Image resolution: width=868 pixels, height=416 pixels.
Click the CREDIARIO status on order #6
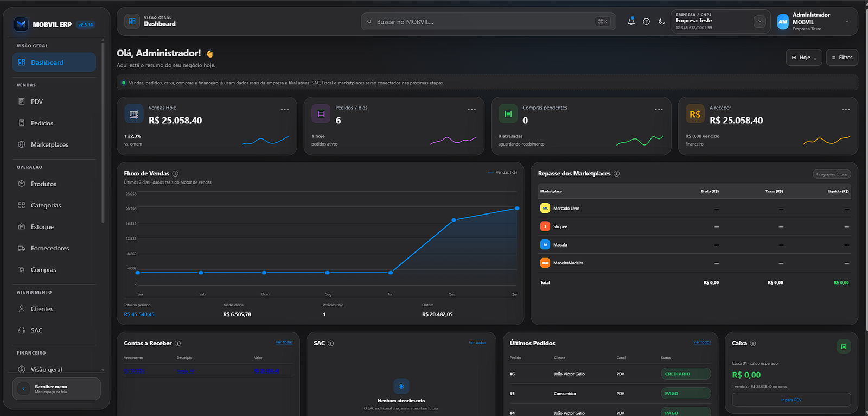[686, 374]
